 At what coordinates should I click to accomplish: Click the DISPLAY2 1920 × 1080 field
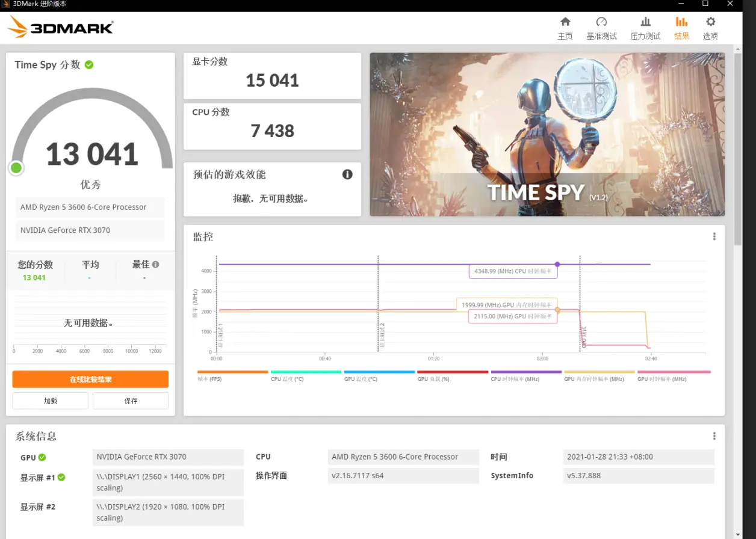[x=169, y=513]
